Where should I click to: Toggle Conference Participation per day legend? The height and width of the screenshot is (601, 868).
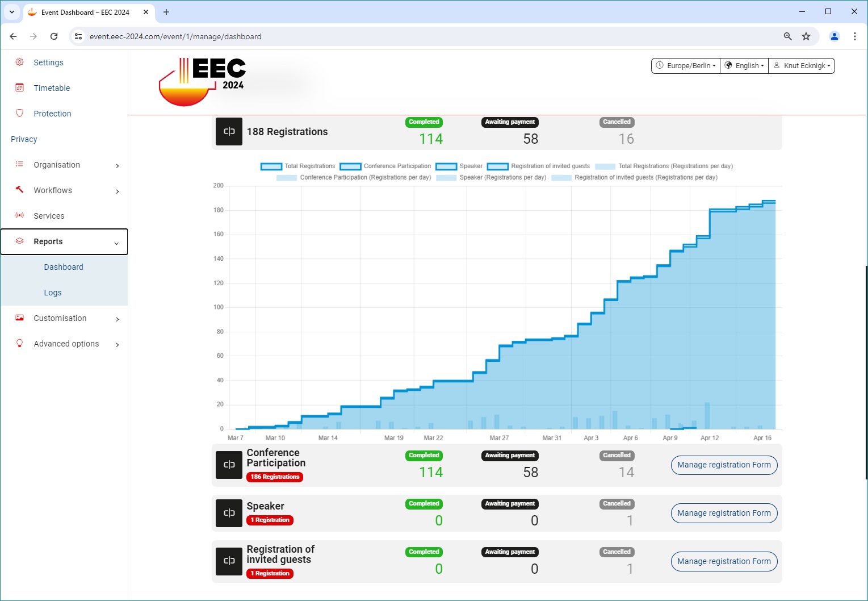coord(354,178)
